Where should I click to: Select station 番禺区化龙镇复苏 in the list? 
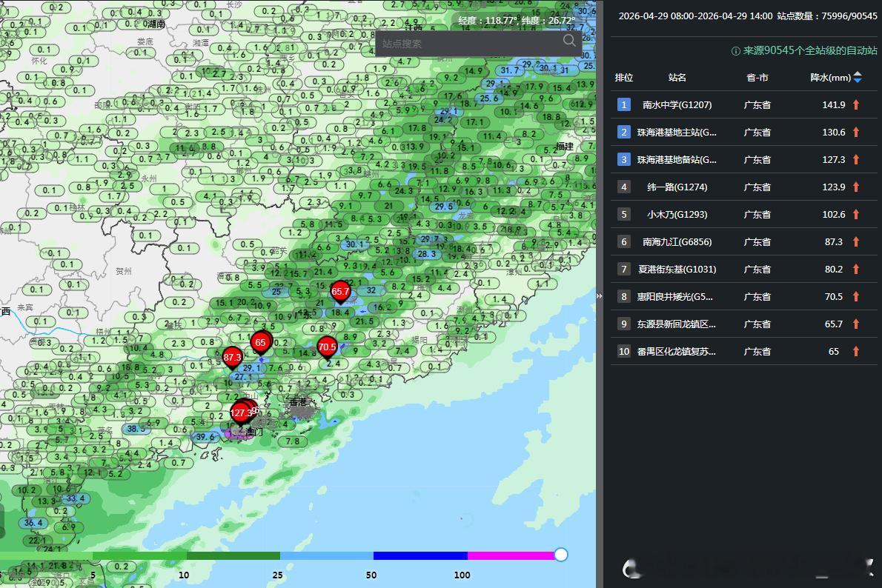coord(676,351)
